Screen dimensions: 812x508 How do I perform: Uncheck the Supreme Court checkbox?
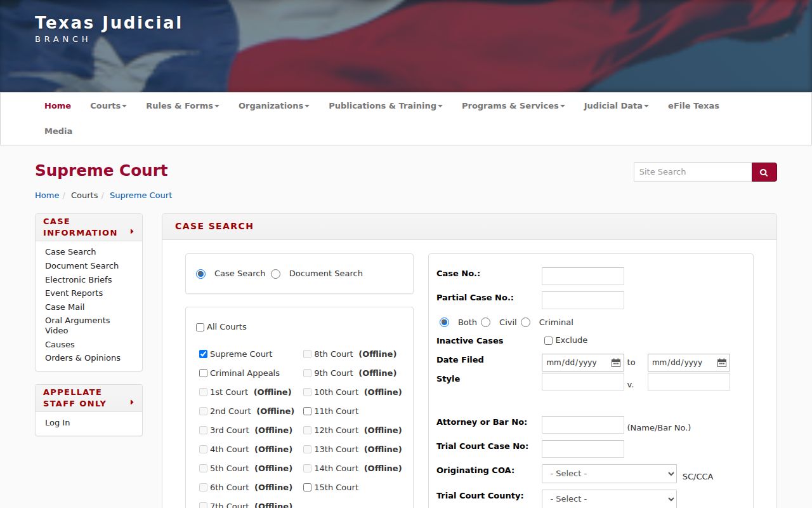point(204,354)
